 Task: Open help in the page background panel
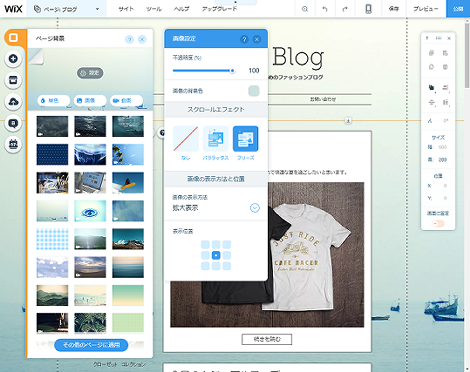(129, 39)
